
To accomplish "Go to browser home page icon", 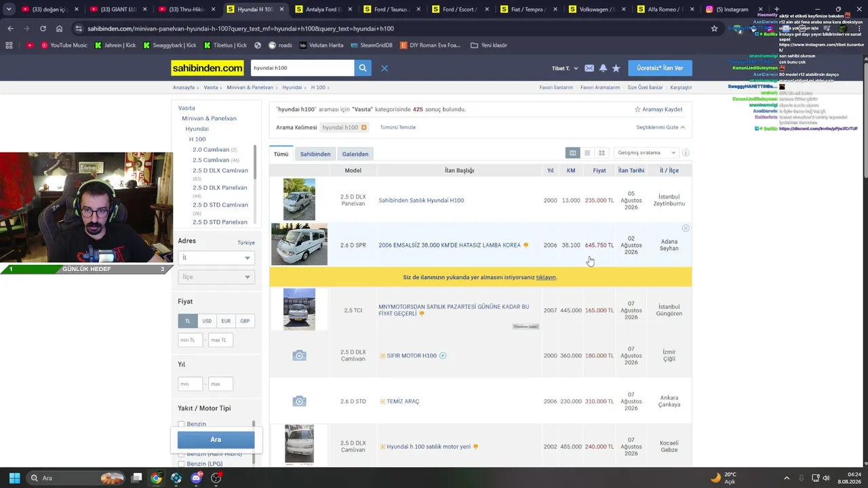I will pyautogui.click(x=59, y=28).
